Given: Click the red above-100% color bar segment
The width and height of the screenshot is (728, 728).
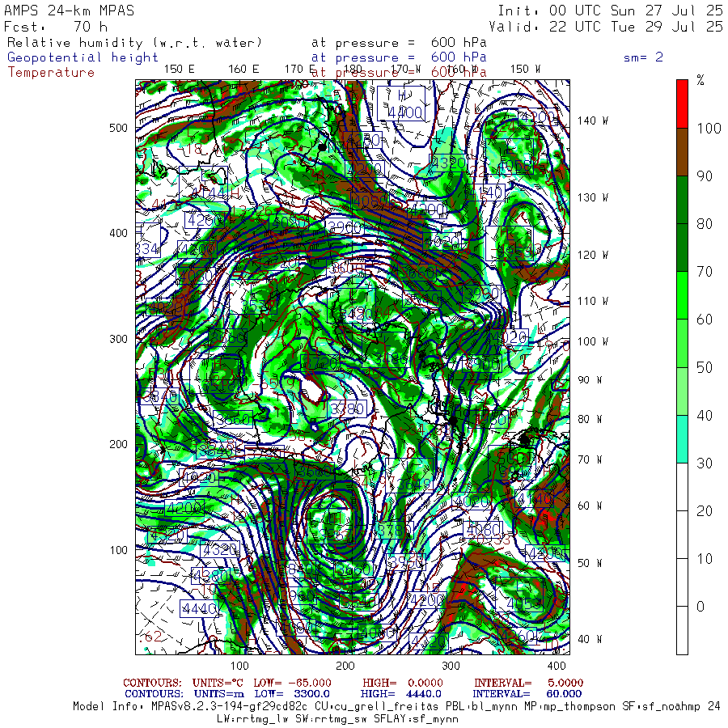Looking at the screenshot, I should click(x=682, y=104).
